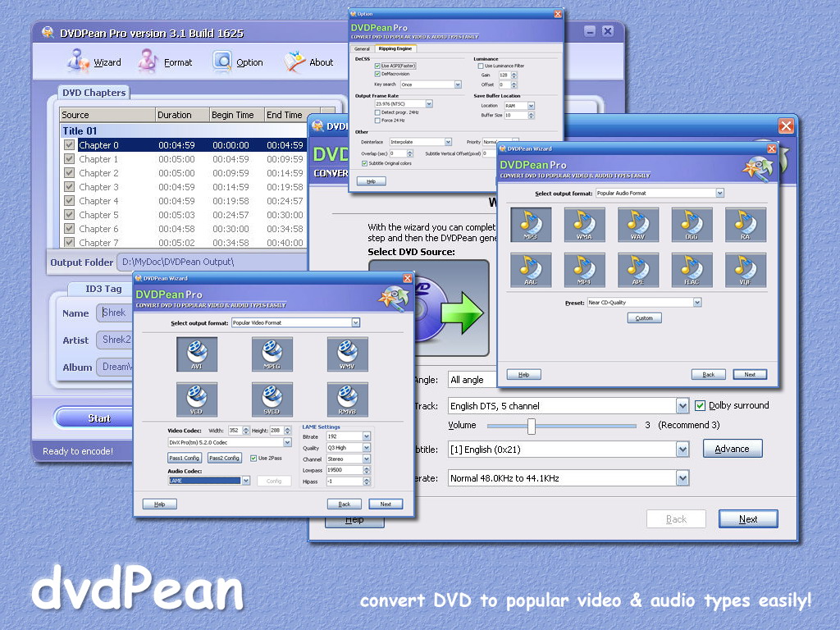The image size is (840, 630).
Task: Select the SVCD video format icon
Action: [272, 399]
